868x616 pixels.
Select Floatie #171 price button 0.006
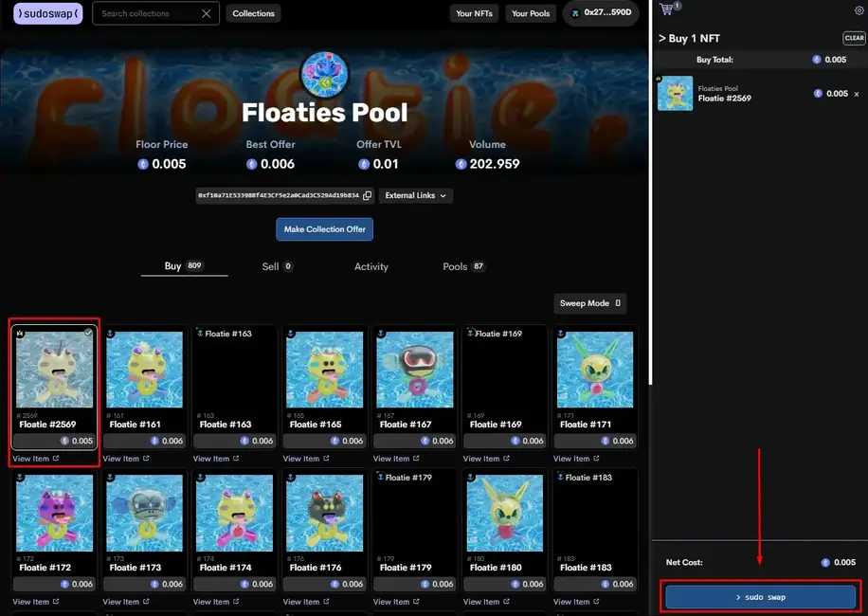tap(595, 441)
